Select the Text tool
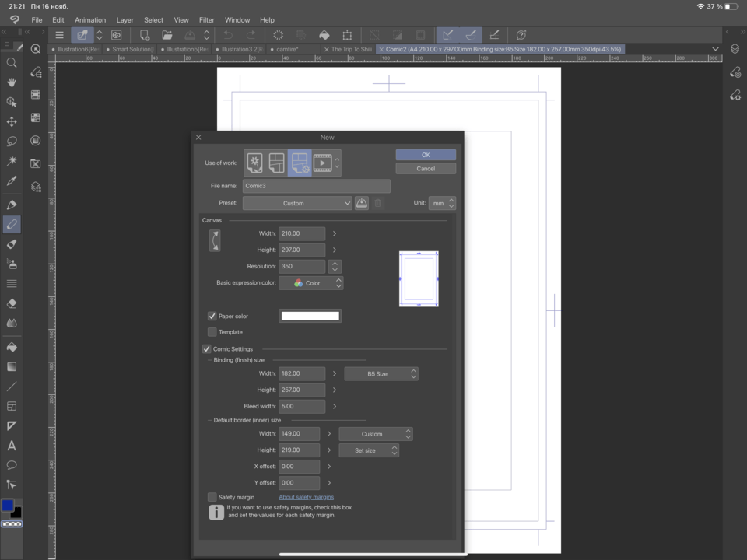Image resolution: width=747 pixels, height=560 pixels. click(12, 446)
